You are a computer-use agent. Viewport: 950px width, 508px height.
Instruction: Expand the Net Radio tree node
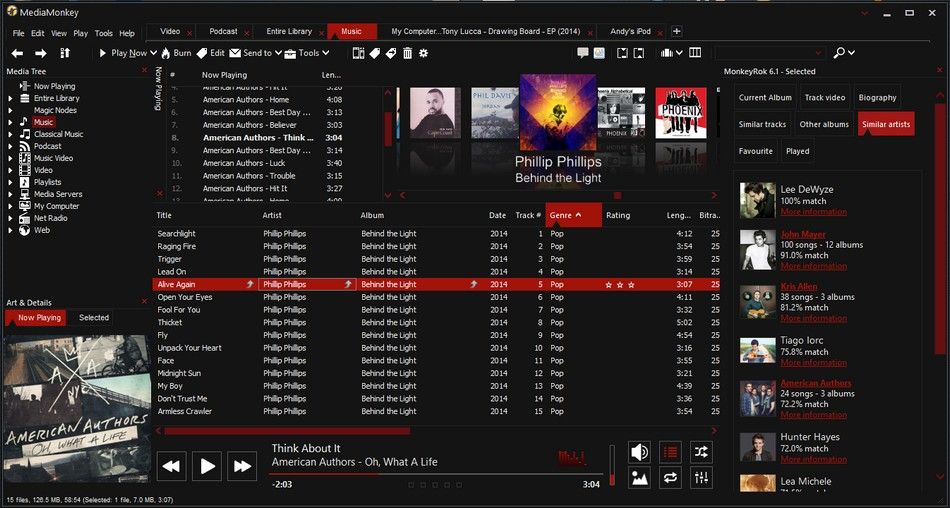pos(10,218)
